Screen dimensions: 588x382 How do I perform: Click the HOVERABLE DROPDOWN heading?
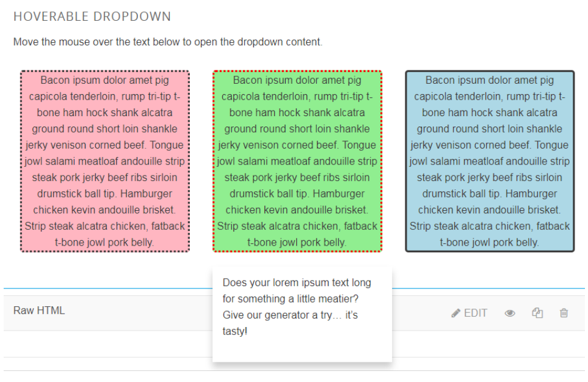tap(92, 17)
